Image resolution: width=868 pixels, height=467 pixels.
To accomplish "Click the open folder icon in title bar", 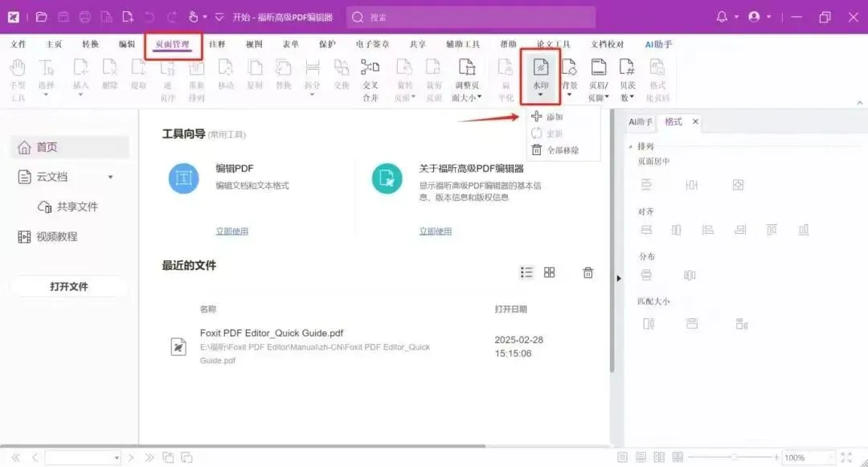I will point(41,17).
